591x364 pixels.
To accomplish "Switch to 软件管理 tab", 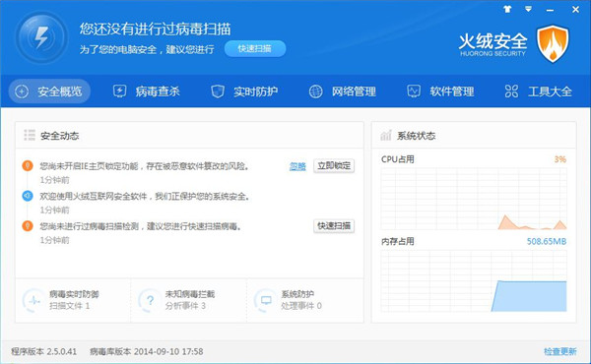I will coord(441,91).
